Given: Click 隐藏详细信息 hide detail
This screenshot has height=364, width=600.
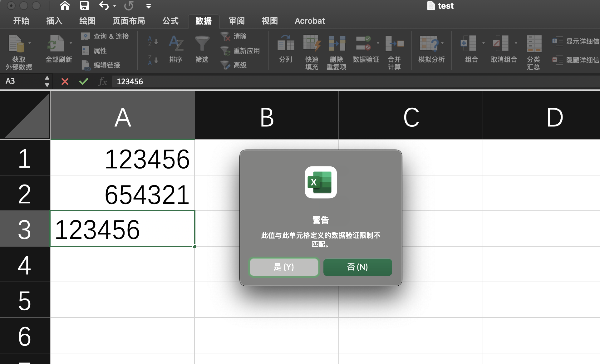Looking at the screenshot, I should tap(576, 60).
